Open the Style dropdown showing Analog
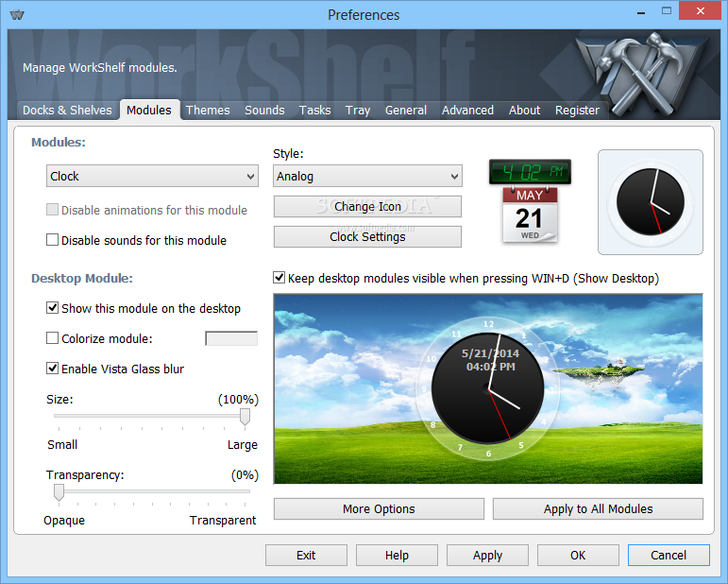728x584 pixels. 367,176
